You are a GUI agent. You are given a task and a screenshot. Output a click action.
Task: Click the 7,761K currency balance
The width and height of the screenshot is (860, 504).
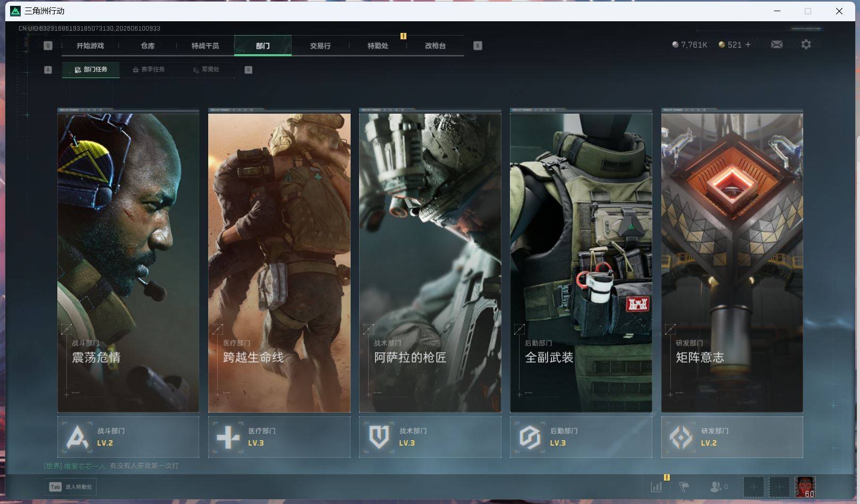coord(689,45)
